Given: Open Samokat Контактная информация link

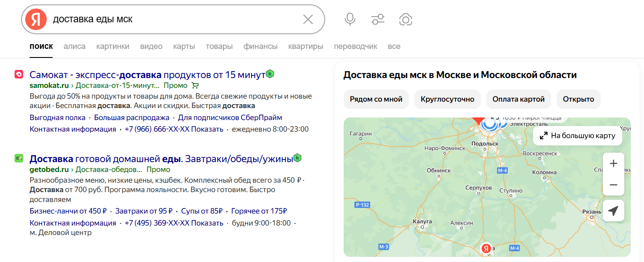Looking at the screenshot, I should [73, 129].
